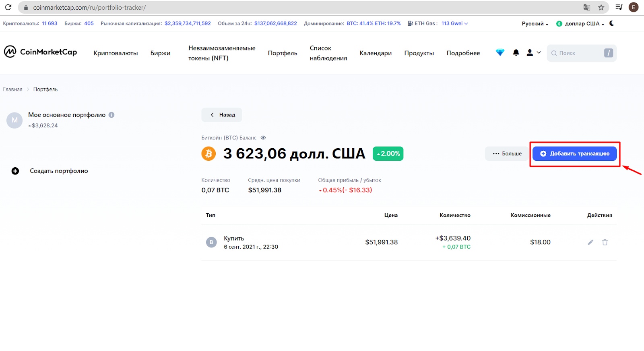Click the BTC: 41.4% ETH: 19.7% dominance link
The width and height of the screenshot is (644, 351).
[x=374, y=23]
